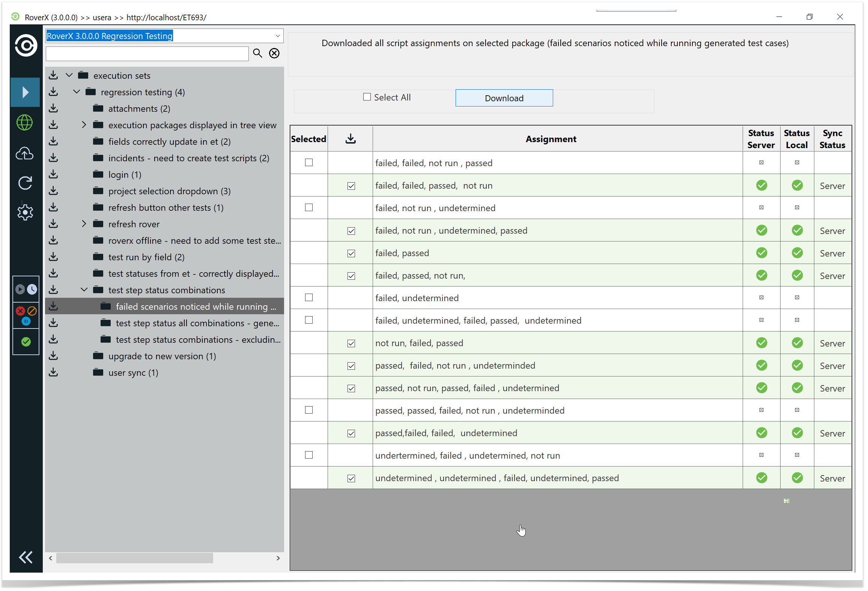This screenshot has width=868, height=591.
Task: Check the Select All checkbox
Action: (x=367, y=97)
